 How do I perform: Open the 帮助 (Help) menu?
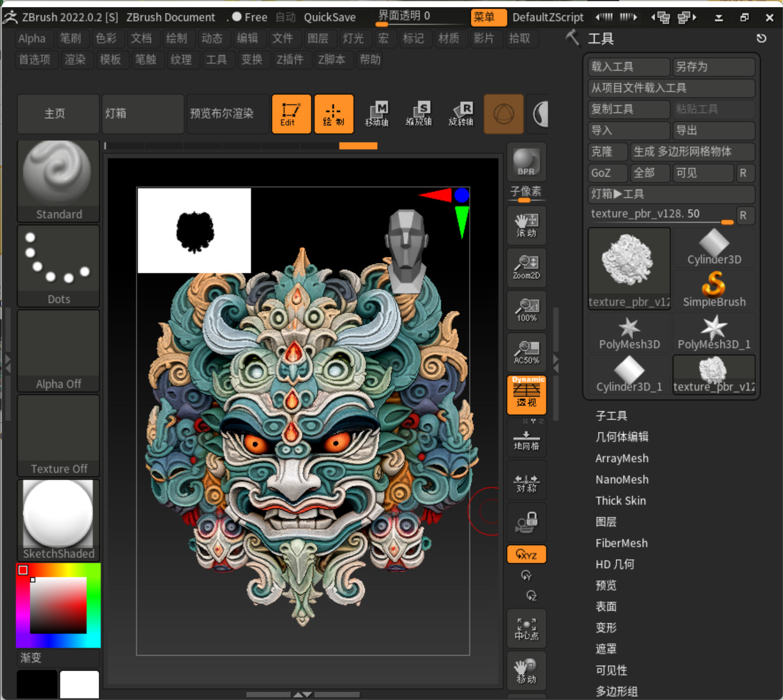370,60
